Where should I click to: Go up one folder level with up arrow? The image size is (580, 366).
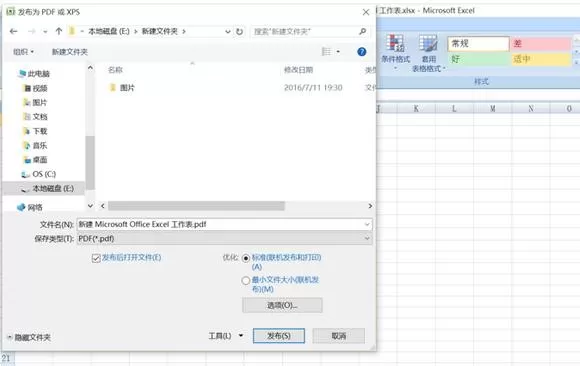pyautogui.click(x=58, y=31)
